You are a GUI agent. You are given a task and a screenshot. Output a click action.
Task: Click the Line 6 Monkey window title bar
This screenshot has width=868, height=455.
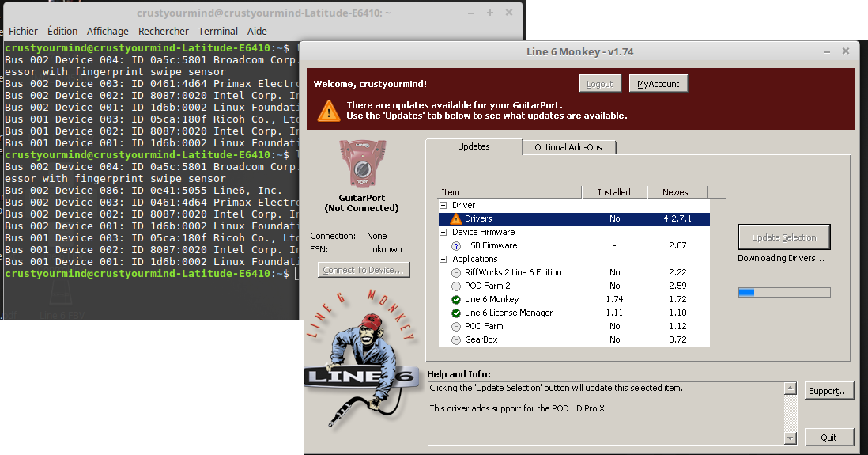click(x=579, y=51)
